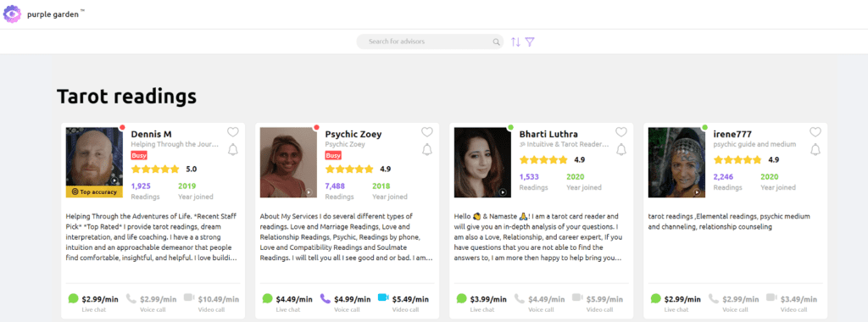The image size is (868, 322).
Task: Click Dennis M 1,925 readings count
Action: [142, 186]
